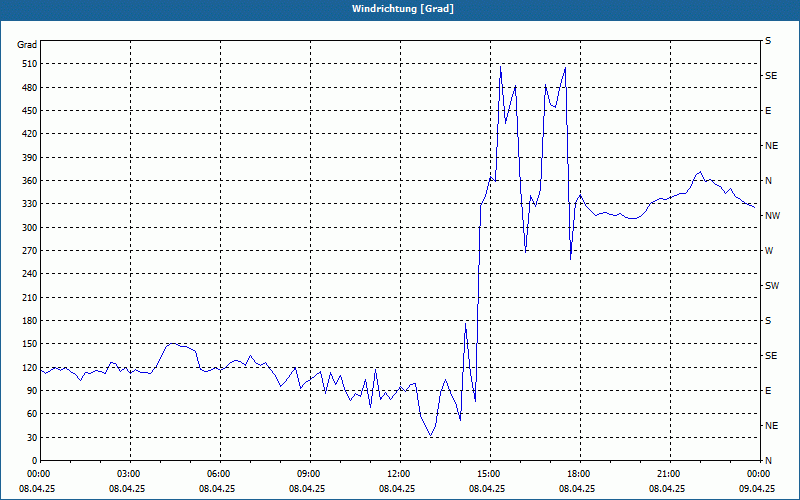Click the Windrichtung [Grad] chart title

403,9
